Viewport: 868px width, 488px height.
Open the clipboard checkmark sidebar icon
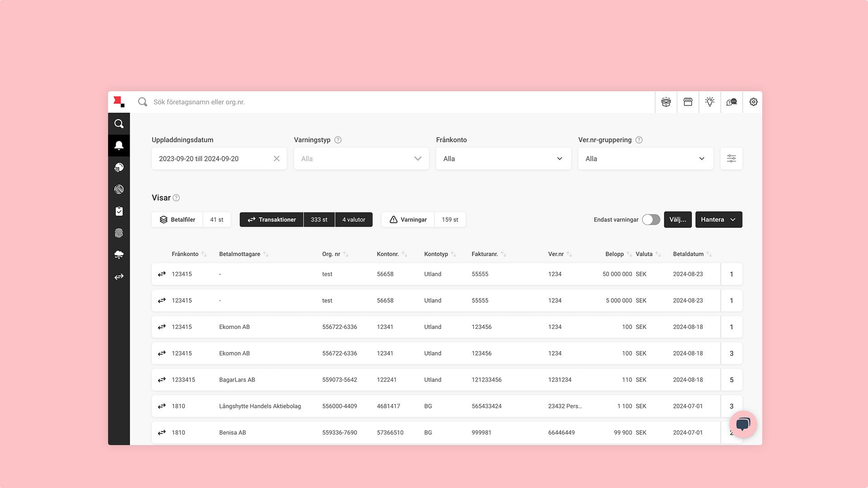119,211
